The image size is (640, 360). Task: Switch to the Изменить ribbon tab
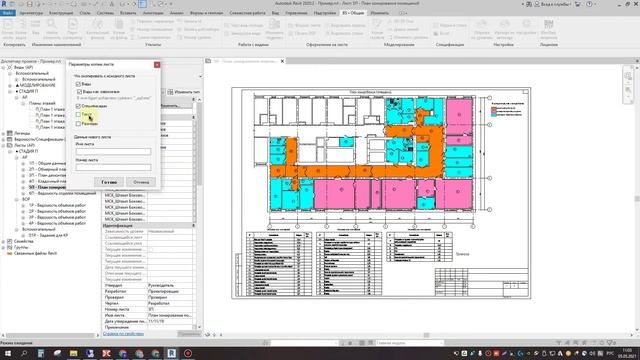380,13
